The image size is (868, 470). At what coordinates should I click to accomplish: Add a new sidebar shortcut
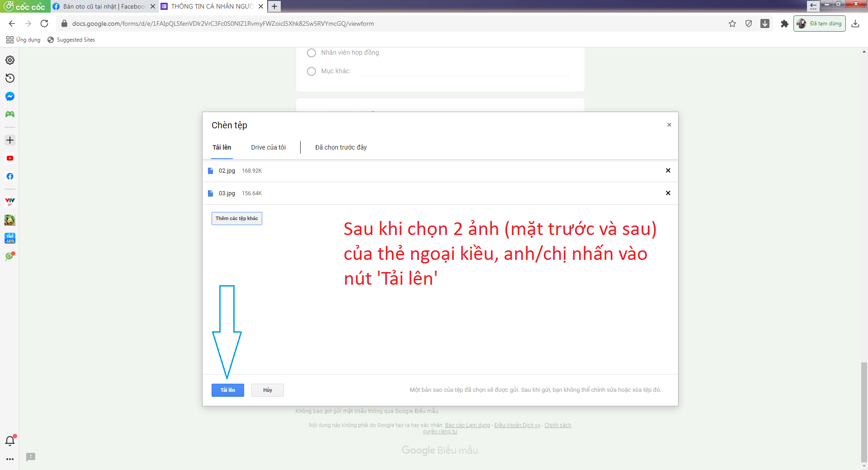click(x=10, y=140)
